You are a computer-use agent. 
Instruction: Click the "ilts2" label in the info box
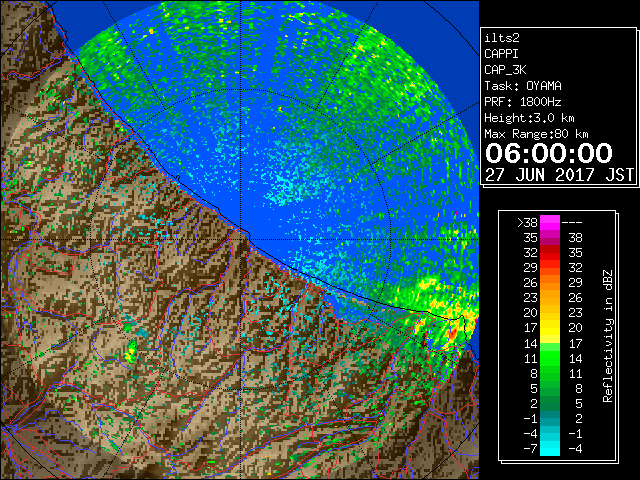click(502, 38)
